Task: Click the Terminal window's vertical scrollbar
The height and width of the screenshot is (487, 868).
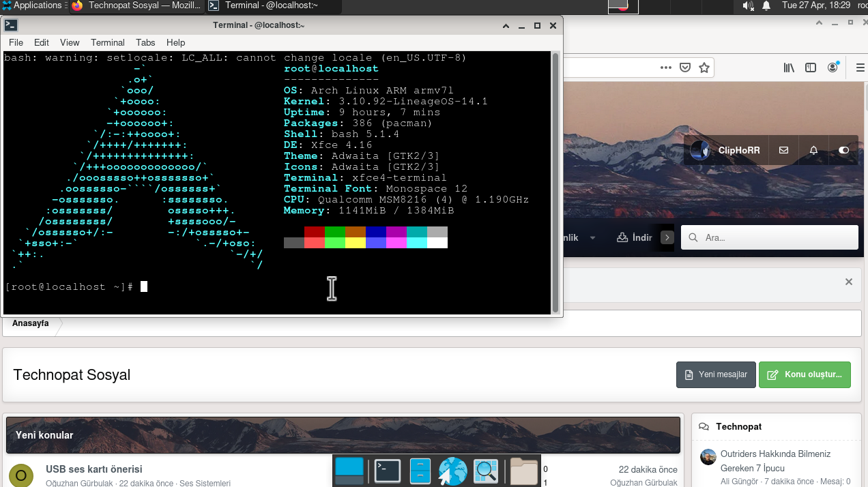Action: click(x=555, y=182)
